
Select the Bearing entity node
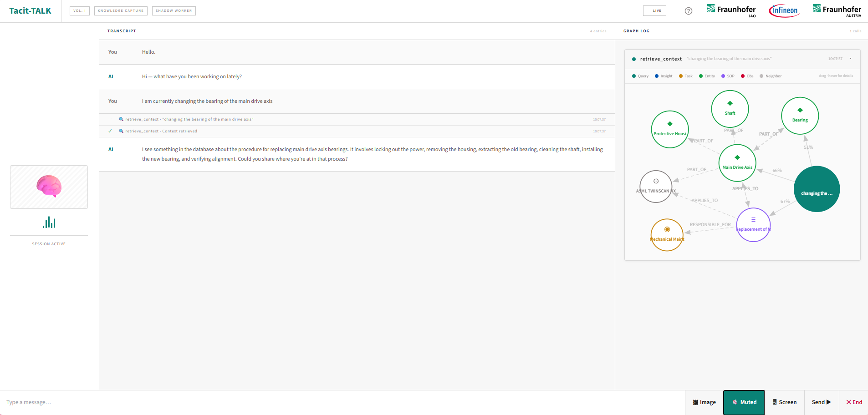800,116
